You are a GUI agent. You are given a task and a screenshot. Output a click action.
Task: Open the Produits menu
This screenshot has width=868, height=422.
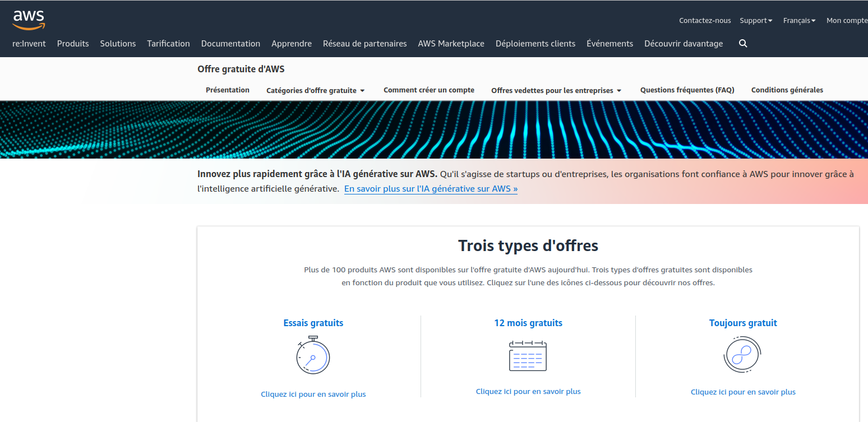pyautogui.click(x=73, y=44)
